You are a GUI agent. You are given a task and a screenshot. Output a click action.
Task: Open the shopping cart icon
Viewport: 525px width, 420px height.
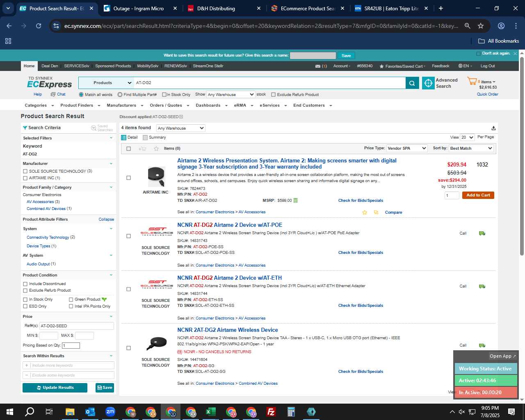[x=472, y=81]
